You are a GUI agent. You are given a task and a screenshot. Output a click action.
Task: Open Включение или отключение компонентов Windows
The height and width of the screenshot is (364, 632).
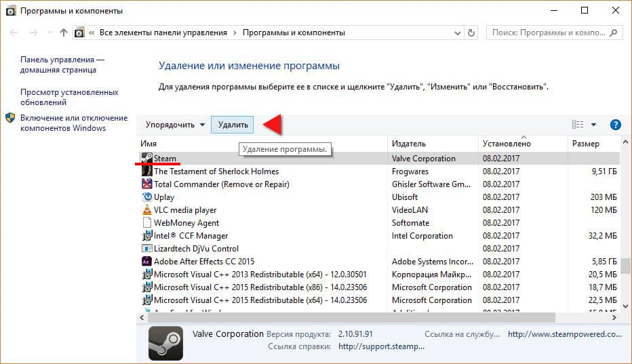(x=74, y=123)
